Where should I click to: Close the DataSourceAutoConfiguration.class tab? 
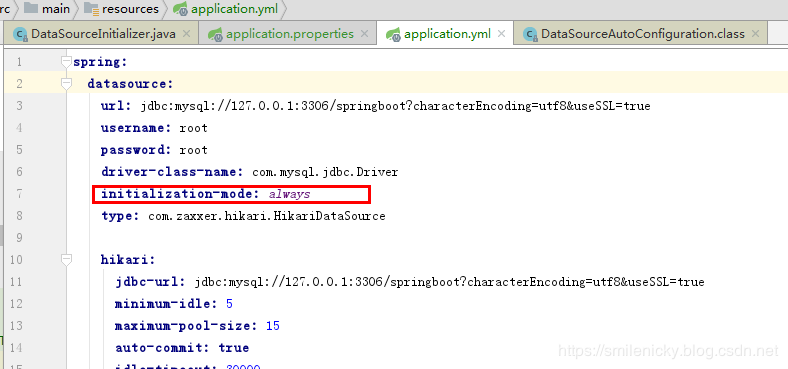pyautogui.click(x=755, y=34)
